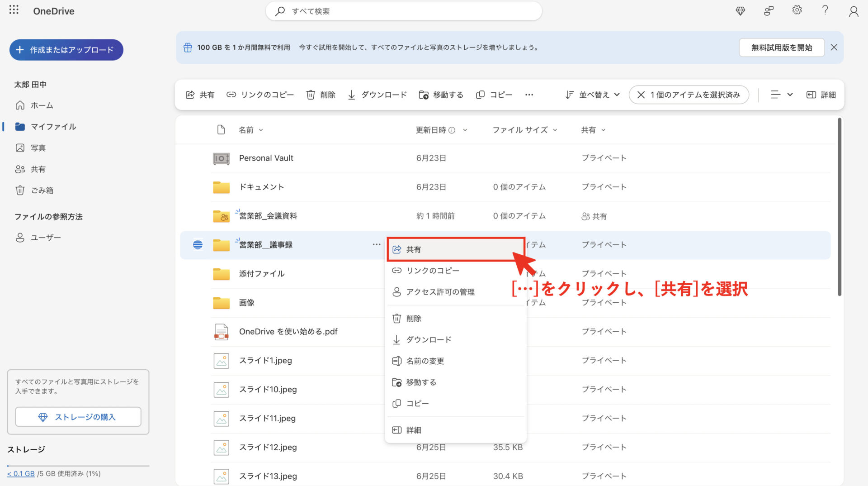
Task: Click 作成またはアップロード button
Action: [x=66, y=50]
